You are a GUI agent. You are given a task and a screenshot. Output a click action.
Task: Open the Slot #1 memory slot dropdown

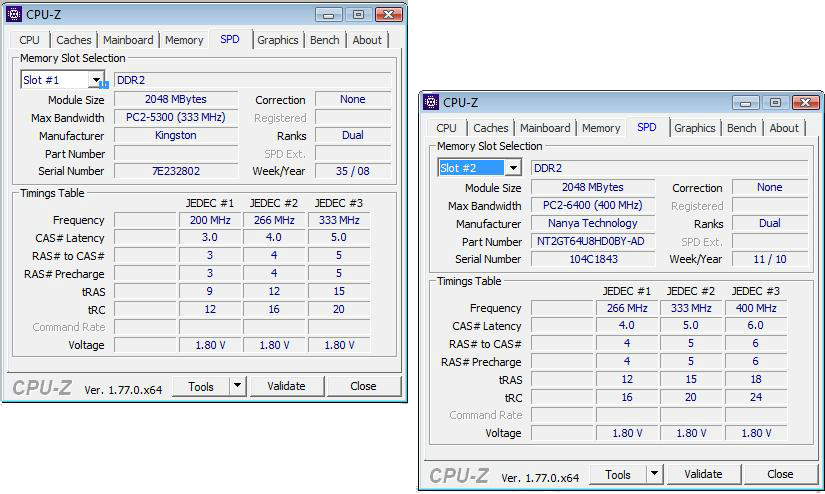(96, 80)
